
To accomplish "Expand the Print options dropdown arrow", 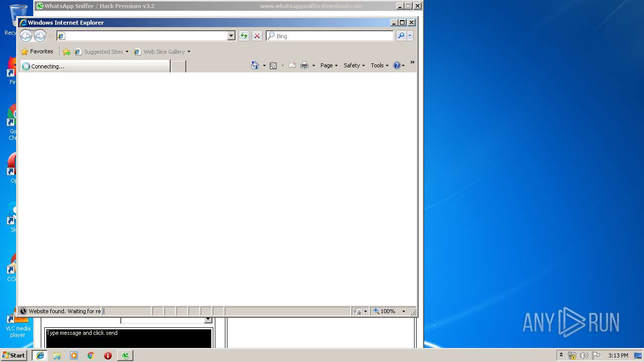I will coord(313,65).
